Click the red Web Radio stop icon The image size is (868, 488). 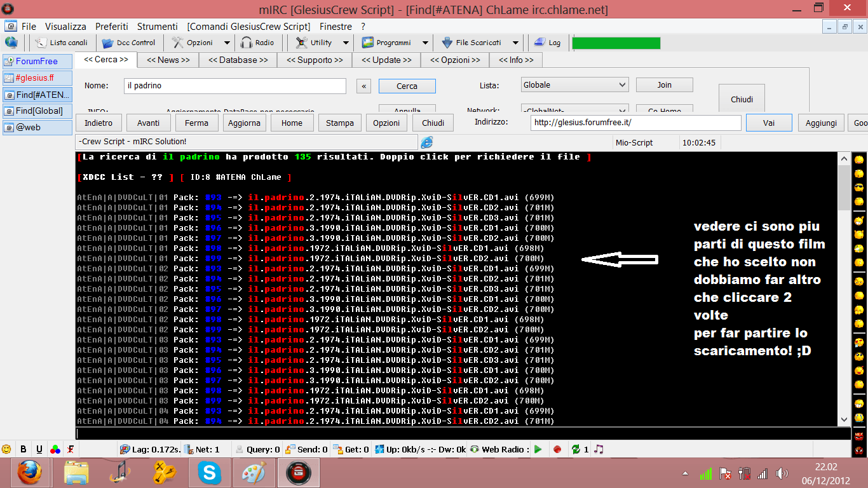click(x=557, y=449)
